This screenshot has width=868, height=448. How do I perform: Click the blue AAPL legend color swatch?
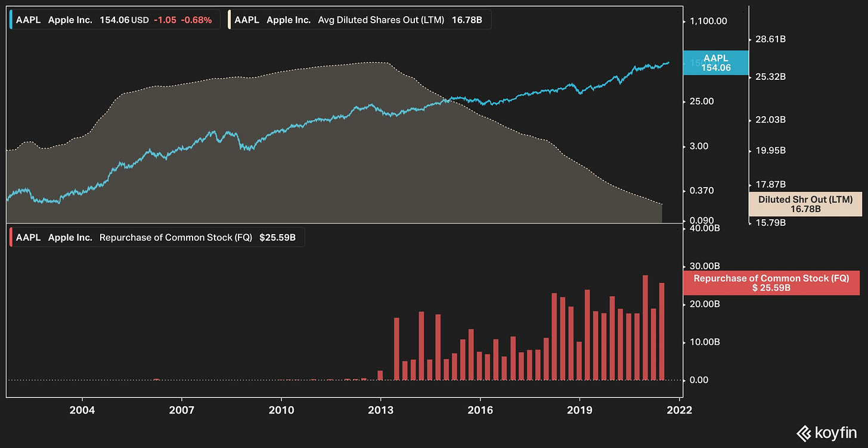point(12,20)
